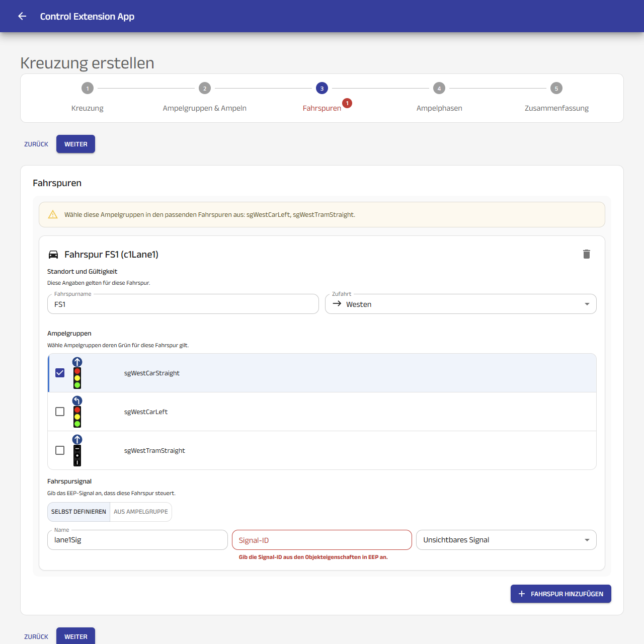Check the sgWestTramStraight checkbox
The height and width of the screenshot is (644, 644).
click(x=60, y=450)
